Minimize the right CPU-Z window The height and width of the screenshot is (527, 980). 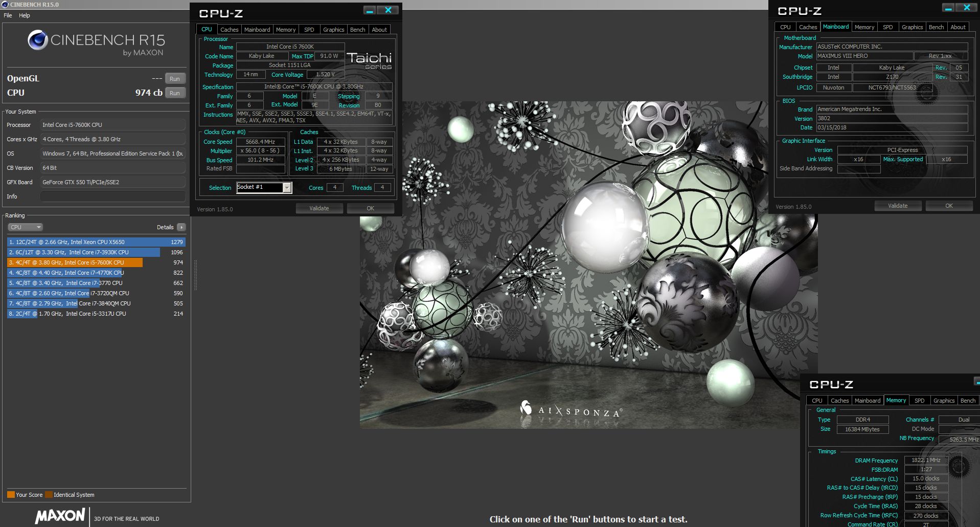click(x=948, y=8)
